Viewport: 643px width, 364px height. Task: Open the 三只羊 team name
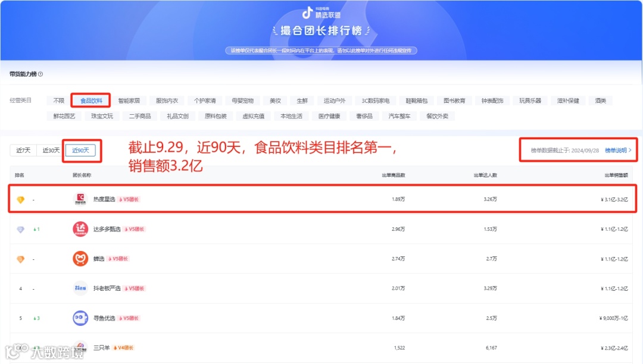pos(101,348)
